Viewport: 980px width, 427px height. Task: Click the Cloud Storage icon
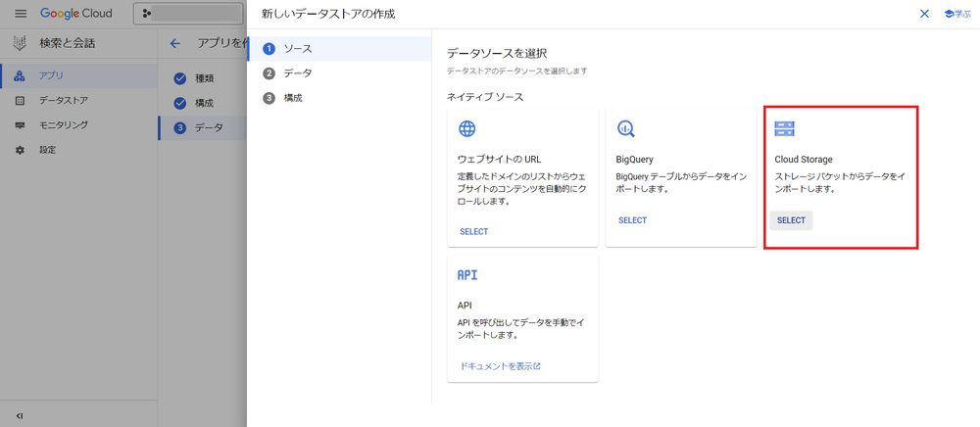point(784,128)
